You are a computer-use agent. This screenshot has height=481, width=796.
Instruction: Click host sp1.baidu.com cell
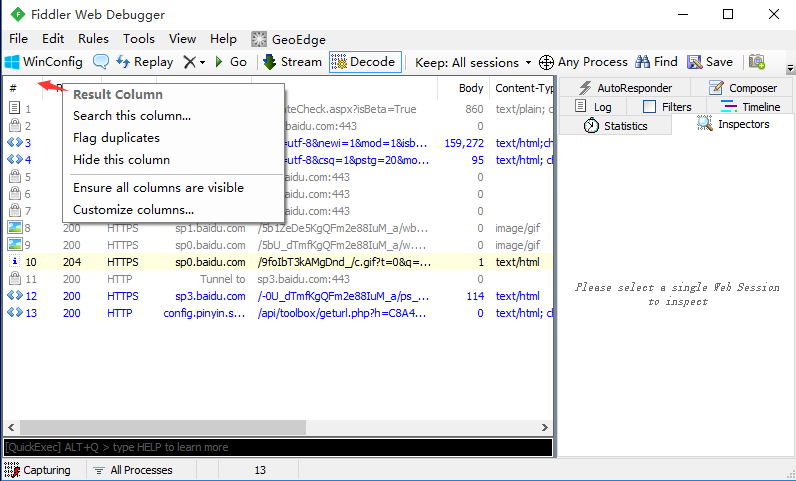click(210, 228)
